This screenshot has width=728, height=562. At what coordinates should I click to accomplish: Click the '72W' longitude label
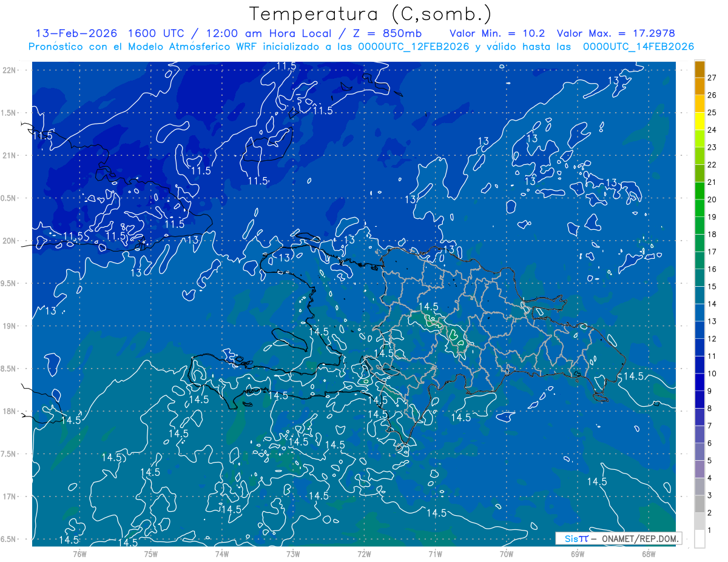(364, 554)
